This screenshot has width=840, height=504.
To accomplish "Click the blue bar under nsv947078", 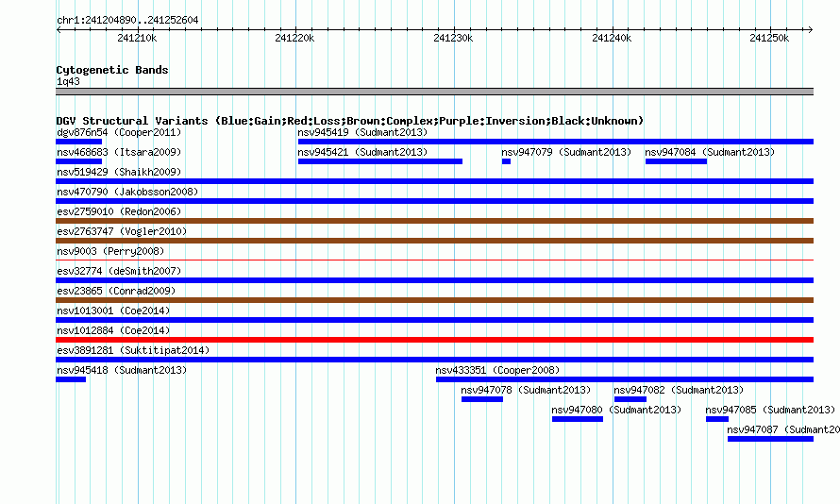I will pyautogui.click(x=482, y=399).
